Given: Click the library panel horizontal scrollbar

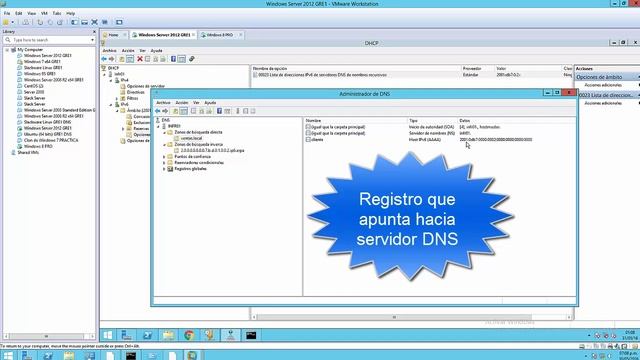Looking at the screenshot, I should point(49,336).
